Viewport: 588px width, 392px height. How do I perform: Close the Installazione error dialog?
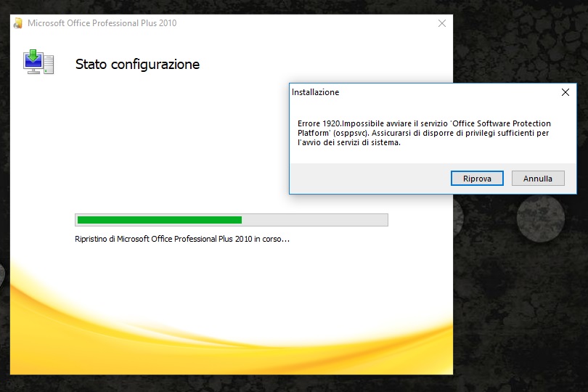tap(565, 92)
